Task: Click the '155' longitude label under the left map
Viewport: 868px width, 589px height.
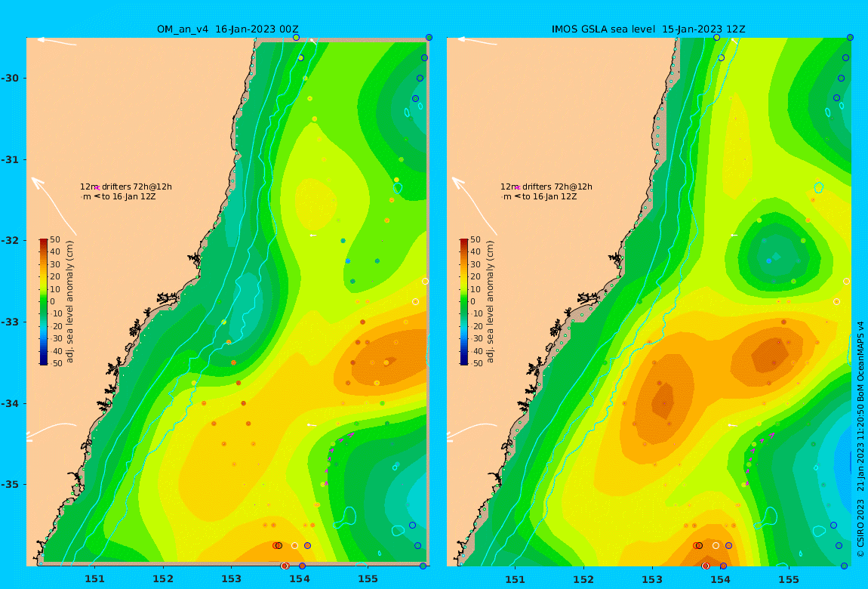Action: [368, 579]
